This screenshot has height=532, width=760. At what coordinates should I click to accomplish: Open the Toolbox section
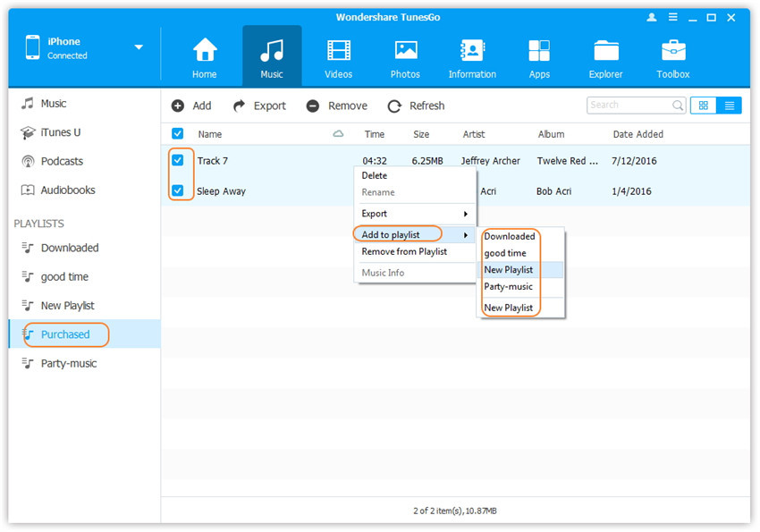(x=672, y=59)
